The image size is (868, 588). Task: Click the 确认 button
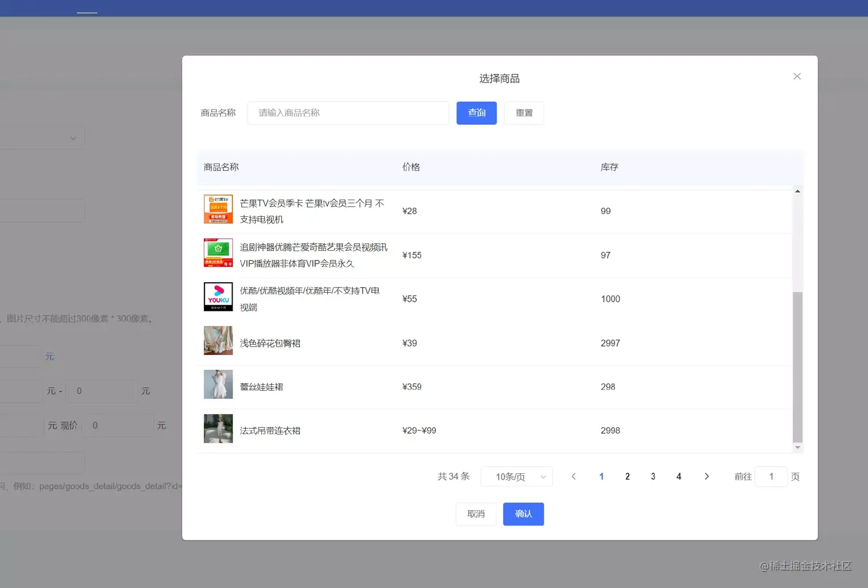tap(524, 514)
